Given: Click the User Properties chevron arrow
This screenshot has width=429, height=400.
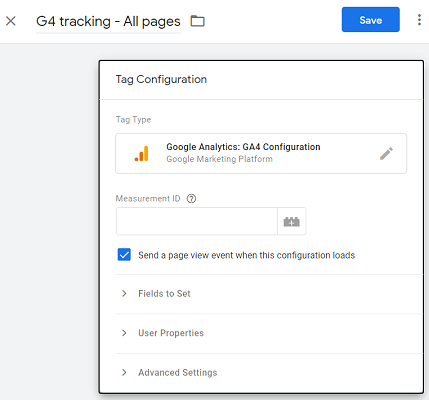Looking at the screenshot, I should 124,333.
